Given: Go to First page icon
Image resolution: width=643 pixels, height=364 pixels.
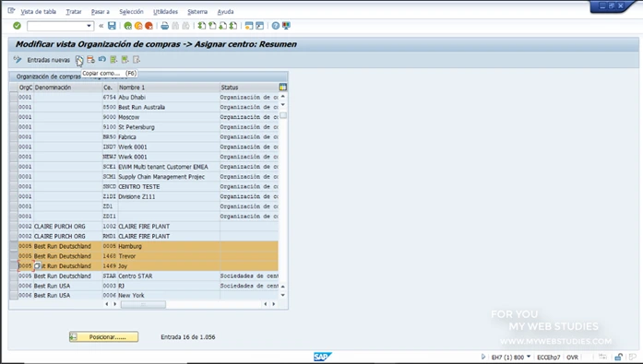Looking at the screenshot, I should pos(201,26).
